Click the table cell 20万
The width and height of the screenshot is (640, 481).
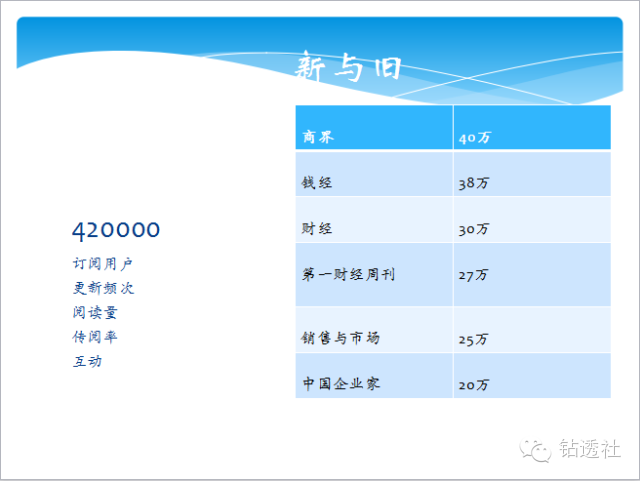(x=532, y=376)
